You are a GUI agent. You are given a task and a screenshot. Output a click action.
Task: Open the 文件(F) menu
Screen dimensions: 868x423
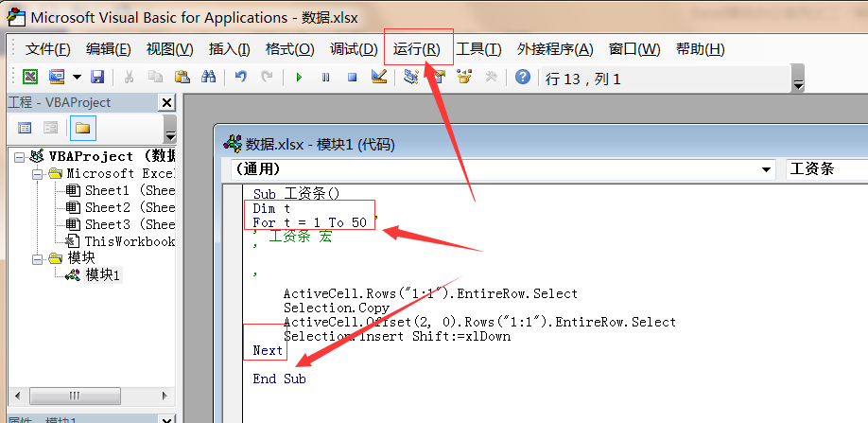point(48,49)
